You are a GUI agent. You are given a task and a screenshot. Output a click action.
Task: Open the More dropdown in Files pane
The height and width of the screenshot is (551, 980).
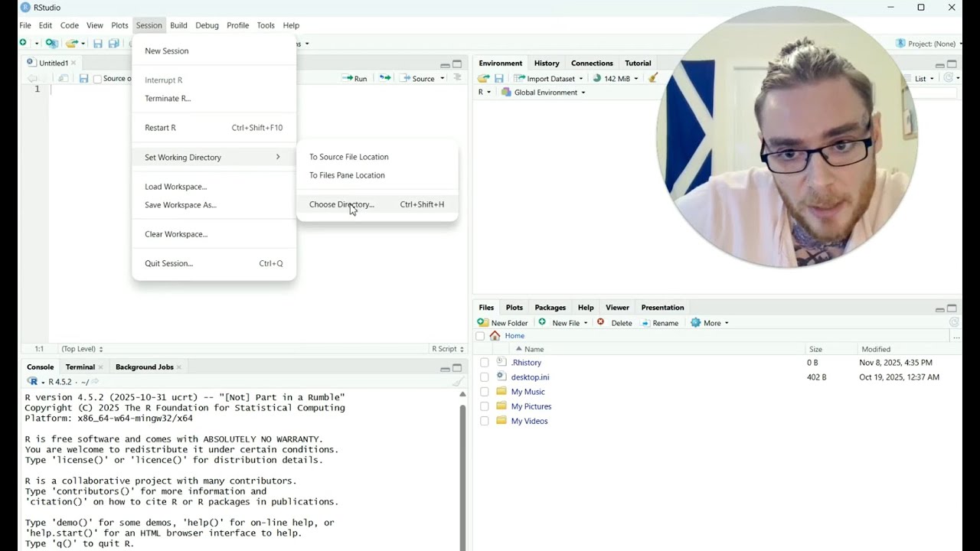tap(710, 323)
